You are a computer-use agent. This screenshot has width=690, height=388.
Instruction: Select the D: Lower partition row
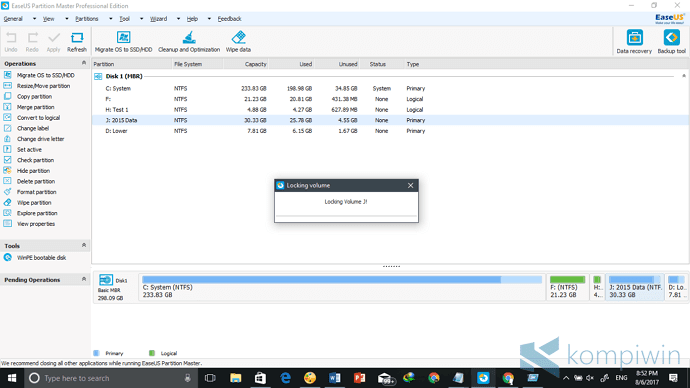pyautogui.click(x=390, y=131)
